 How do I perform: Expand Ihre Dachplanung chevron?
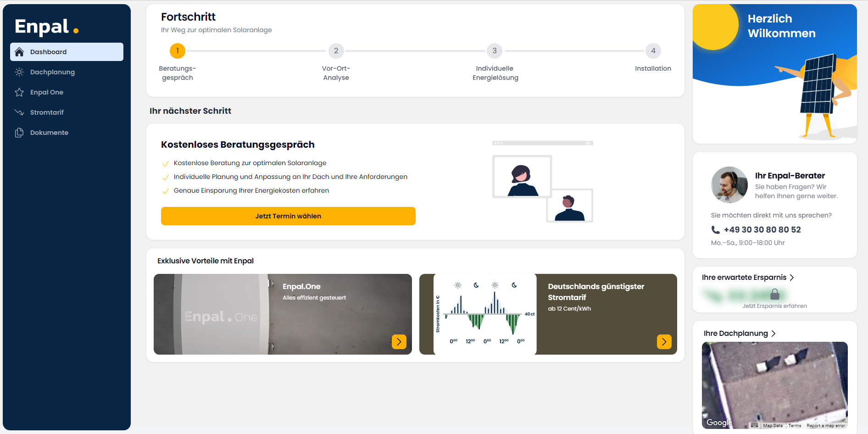(x=773, y=334)
